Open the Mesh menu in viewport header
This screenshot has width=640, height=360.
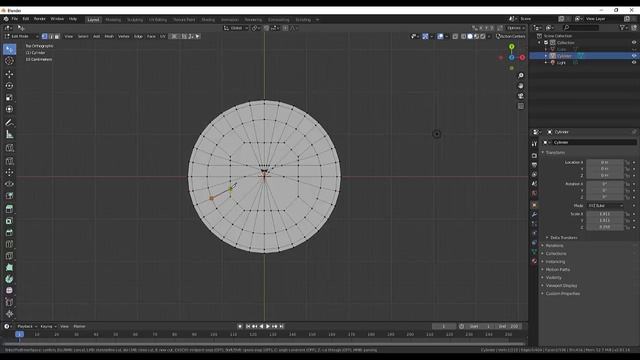(109, 36)
